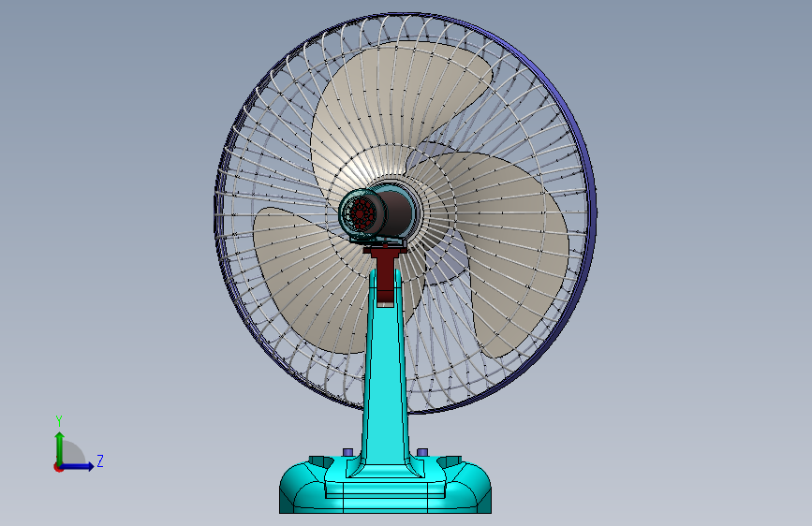Click the Y axis label
The image size is (812, 526).
(x=59, y=421)
